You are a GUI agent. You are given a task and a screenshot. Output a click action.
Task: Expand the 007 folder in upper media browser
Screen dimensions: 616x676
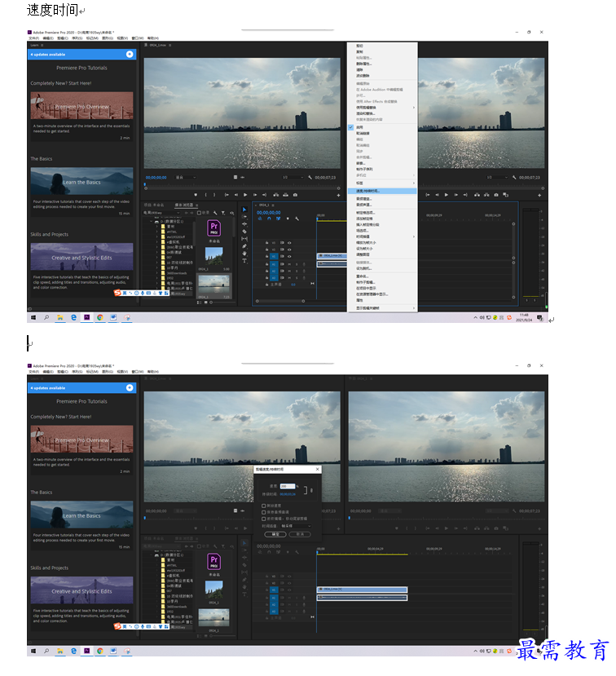click(x=156, y=258)
